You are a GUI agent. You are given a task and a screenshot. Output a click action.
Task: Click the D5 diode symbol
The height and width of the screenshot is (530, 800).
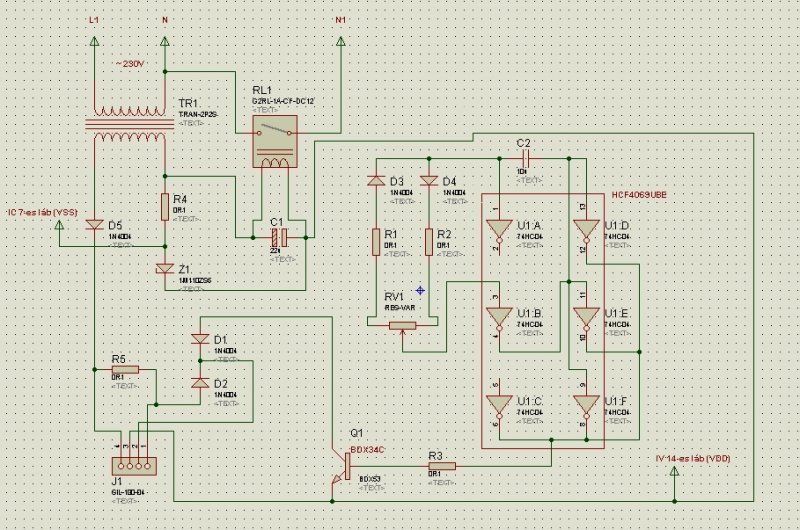[94, 225]
